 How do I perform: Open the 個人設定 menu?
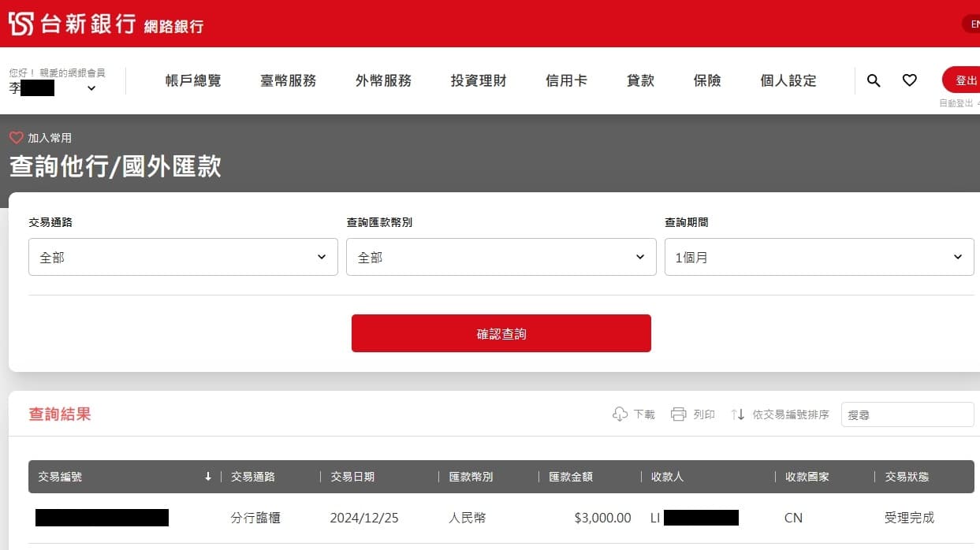[x=788, y=80]
